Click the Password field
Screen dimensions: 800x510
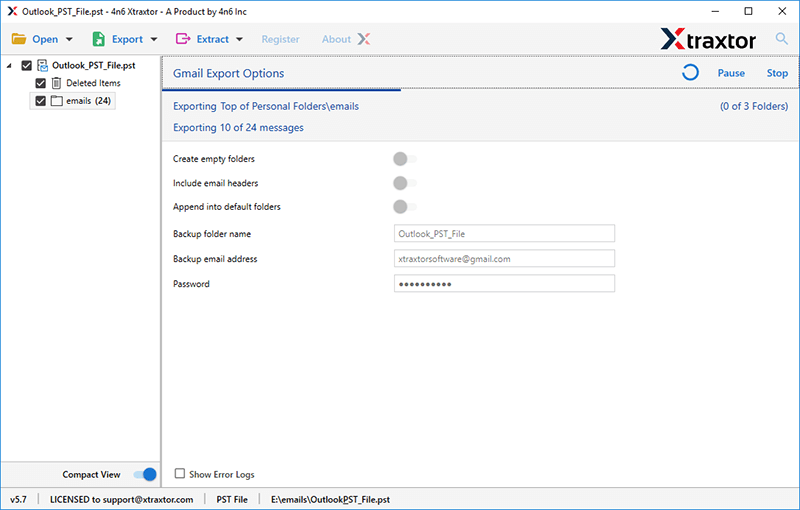(x=504, y=284)
